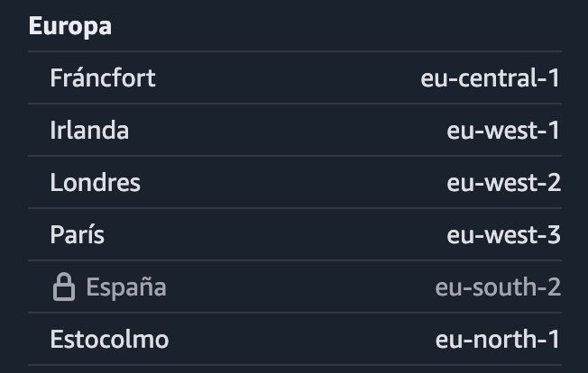Image resolution: width=588 pixels, height=373 pixels.
Task: Click the eu-west-3 region code
Action: [503, 235]
